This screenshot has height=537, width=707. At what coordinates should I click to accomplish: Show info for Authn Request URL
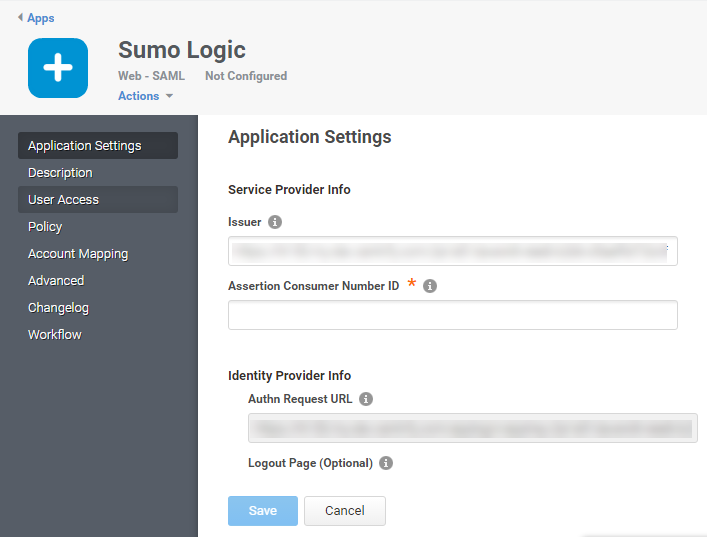pos(366,399)
